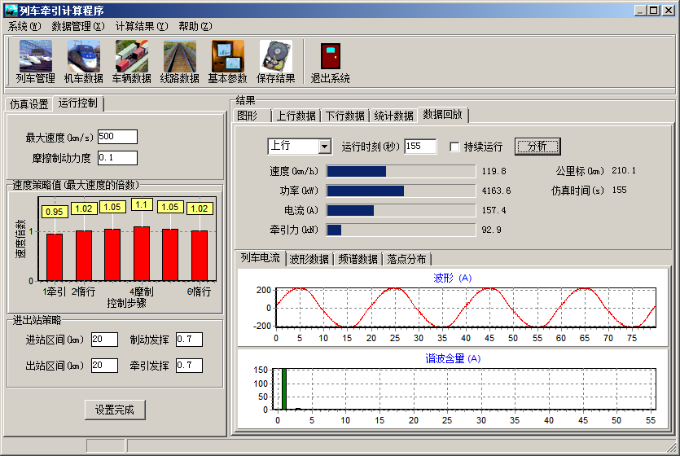Open the 计算结果 menu

(141, 25)
